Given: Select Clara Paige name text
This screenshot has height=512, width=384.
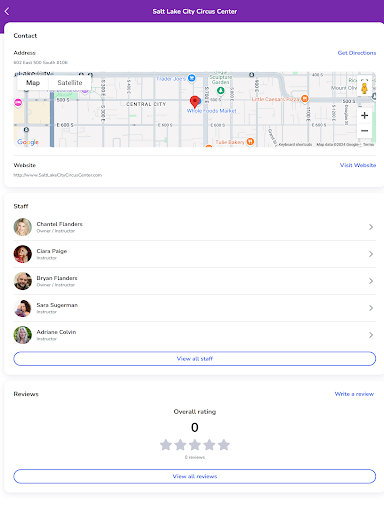Looking at the screenshot, I should click(52, 251).
